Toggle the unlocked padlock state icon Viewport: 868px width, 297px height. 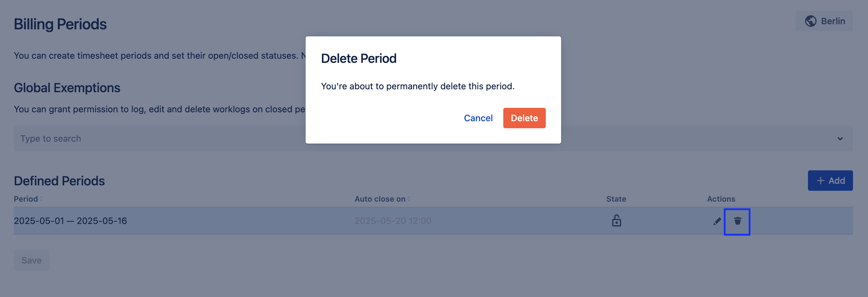tap(616, 221)
